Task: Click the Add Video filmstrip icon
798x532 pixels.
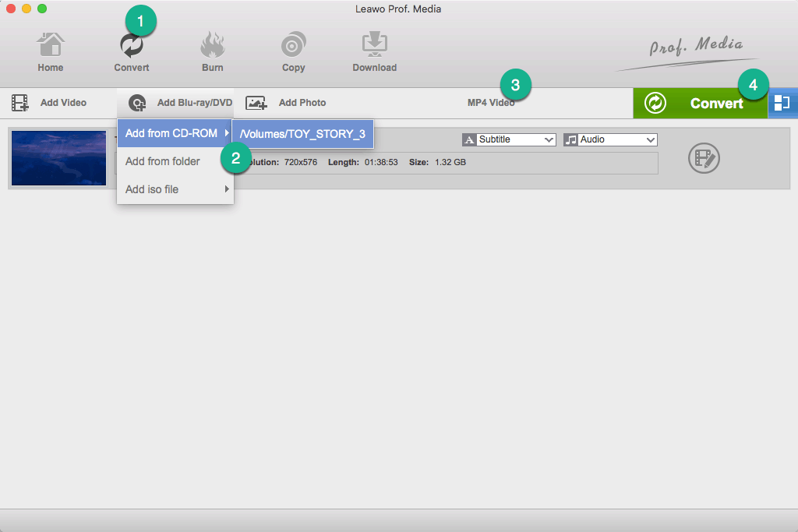Action: click(19, 103)
